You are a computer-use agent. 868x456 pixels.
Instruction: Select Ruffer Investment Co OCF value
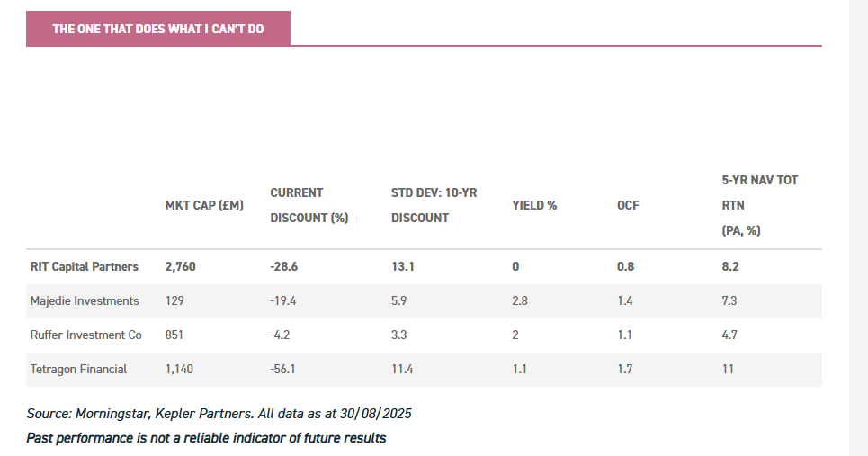[624, 335]
